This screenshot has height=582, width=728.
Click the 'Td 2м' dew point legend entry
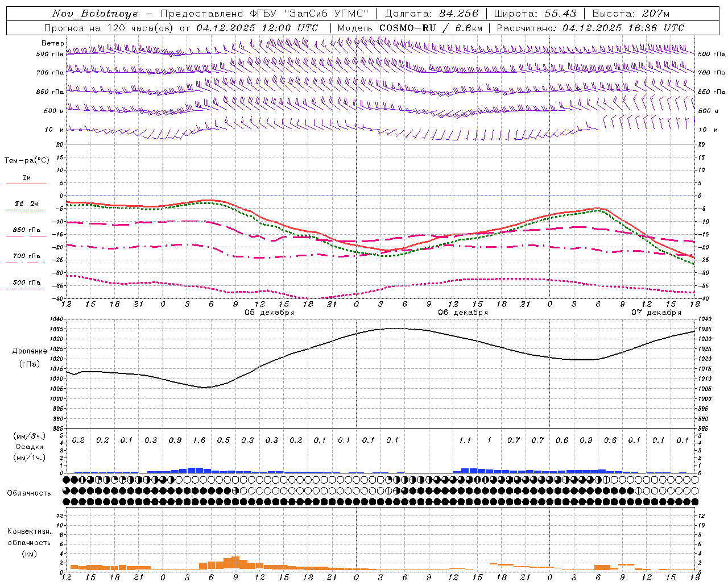(x=26, y=203)
